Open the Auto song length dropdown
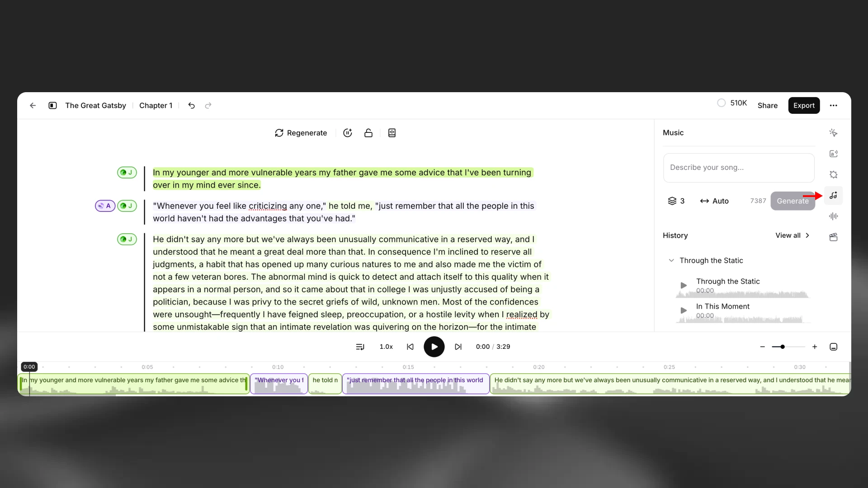Image resolution: width=868 pixels, height=488 pixels. 714,201
